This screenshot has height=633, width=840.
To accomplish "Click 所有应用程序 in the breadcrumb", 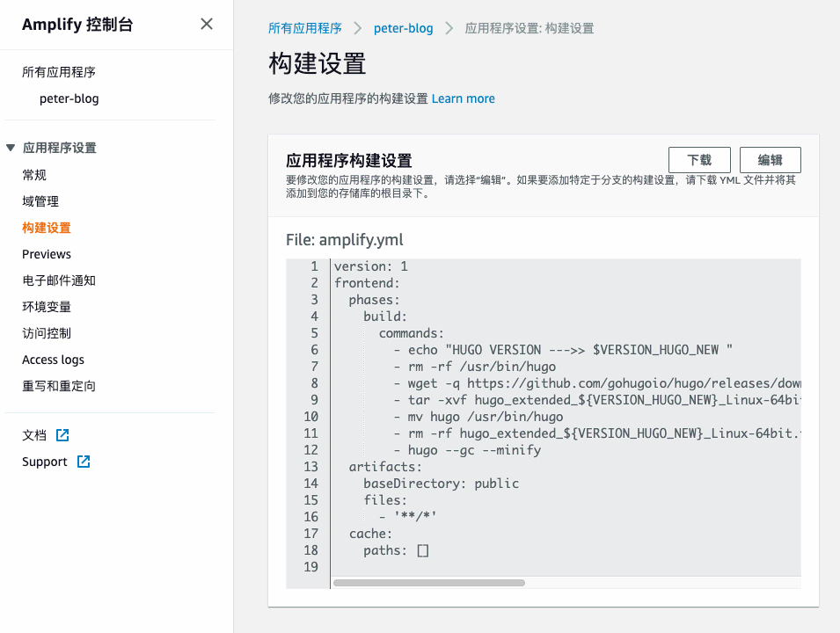I will pyautogui.click(x=305, y=27).
